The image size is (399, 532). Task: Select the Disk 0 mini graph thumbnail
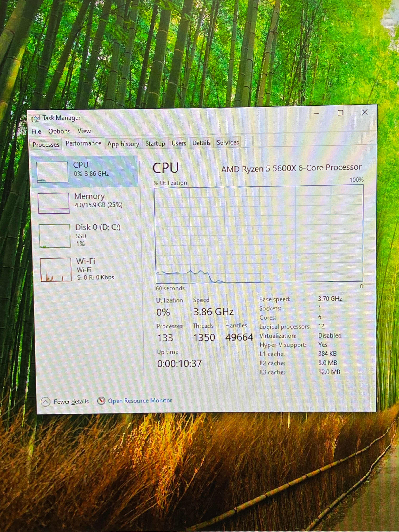coord(55,236)
